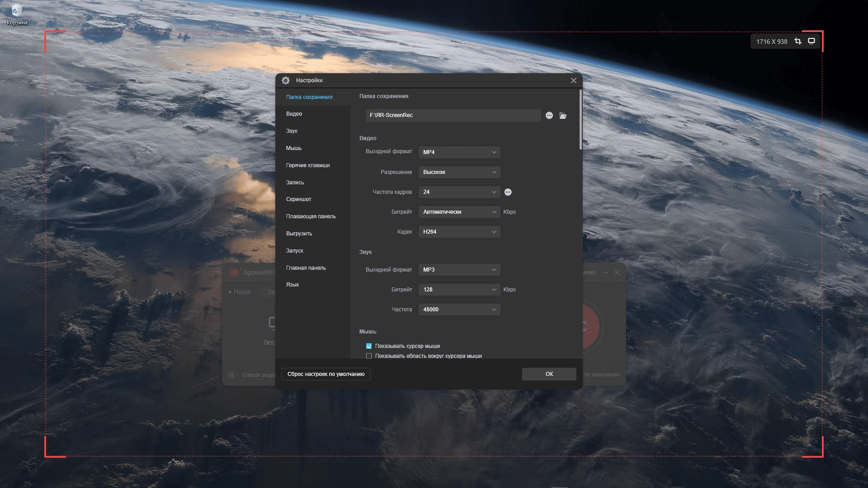Minimize the ApowerREC background window
The width and height of the screenshot is (868, 488).
pos(605,272)
